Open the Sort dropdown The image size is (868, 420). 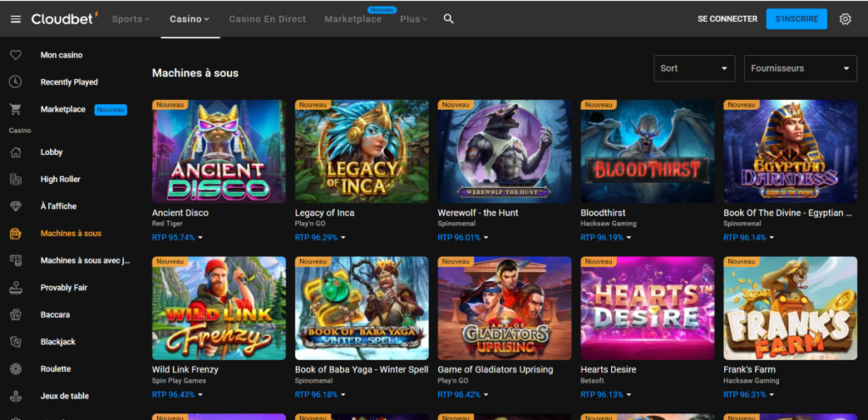694,69
